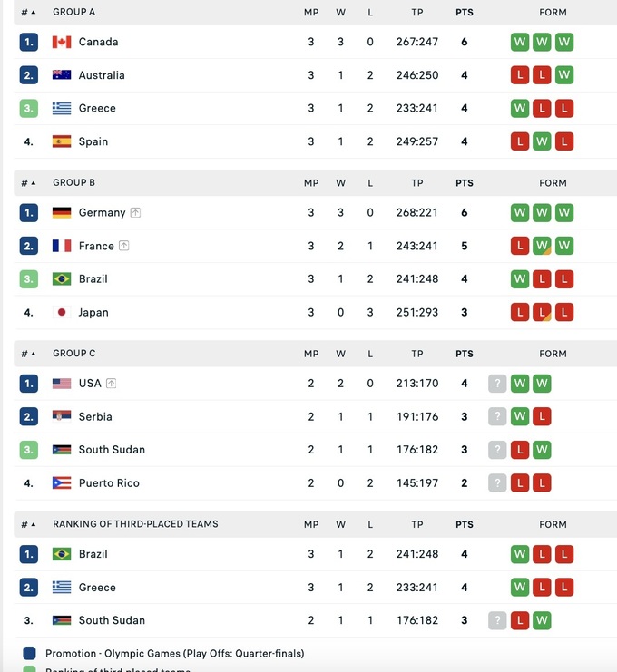Click the promotion arrow icon beside USA
This screenshot has width=617, height=672.
(x=111, y=384)
